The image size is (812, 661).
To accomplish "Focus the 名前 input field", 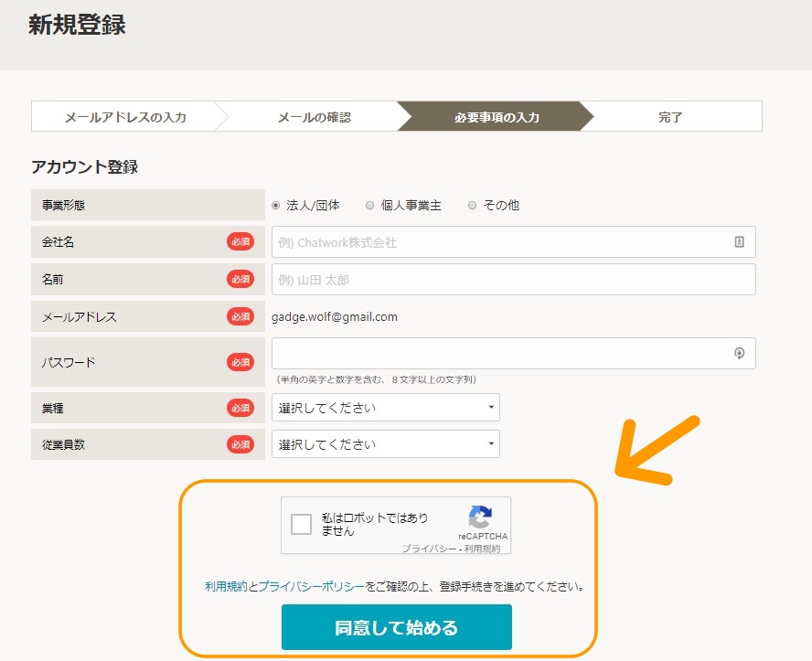I will click(513, 280).
